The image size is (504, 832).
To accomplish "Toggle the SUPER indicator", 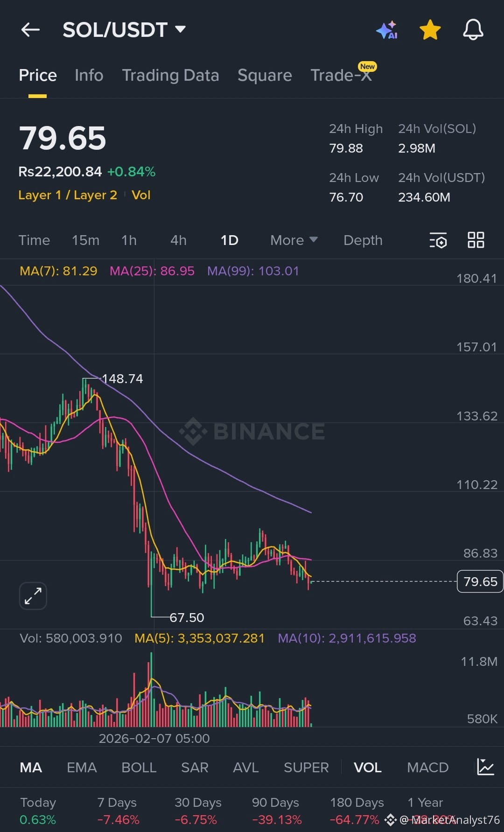I will [306, 768].
